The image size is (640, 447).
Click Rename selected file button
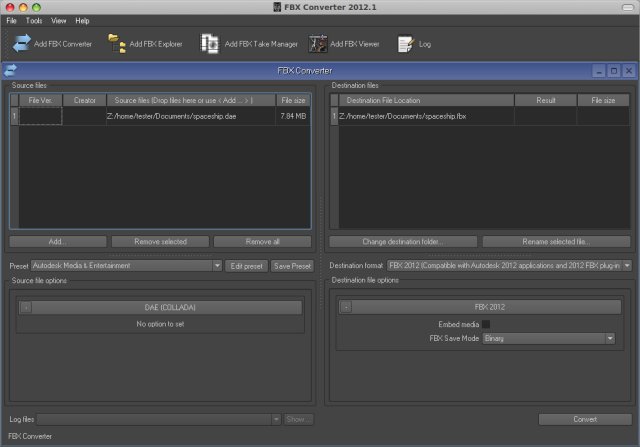[x=556, y=242]
